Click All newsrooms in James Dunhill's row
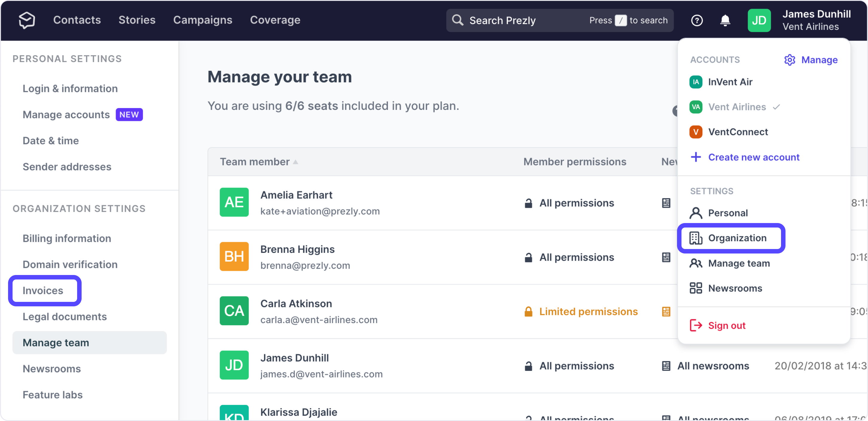The height and width of the screenshot is (421, 868). pyautogui.click(x=713, y=366)
